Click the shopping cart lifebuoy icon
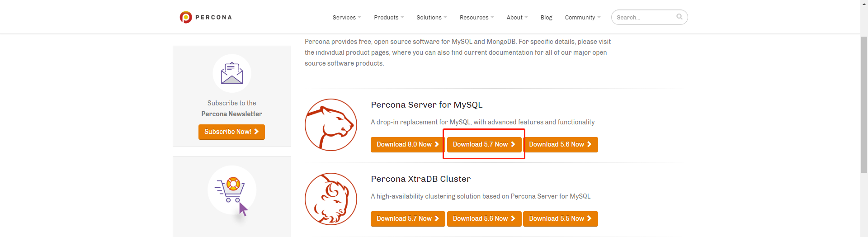The height and width of the screenshot is (237, 868). pos(232,190)
